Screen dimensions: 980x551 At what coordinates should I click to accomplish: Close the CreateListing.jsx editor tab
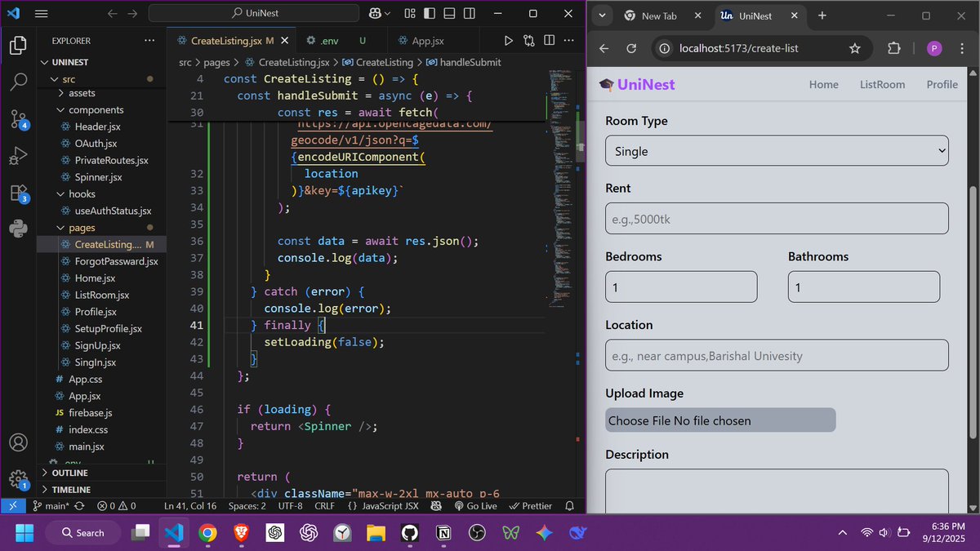coord(284,41)
